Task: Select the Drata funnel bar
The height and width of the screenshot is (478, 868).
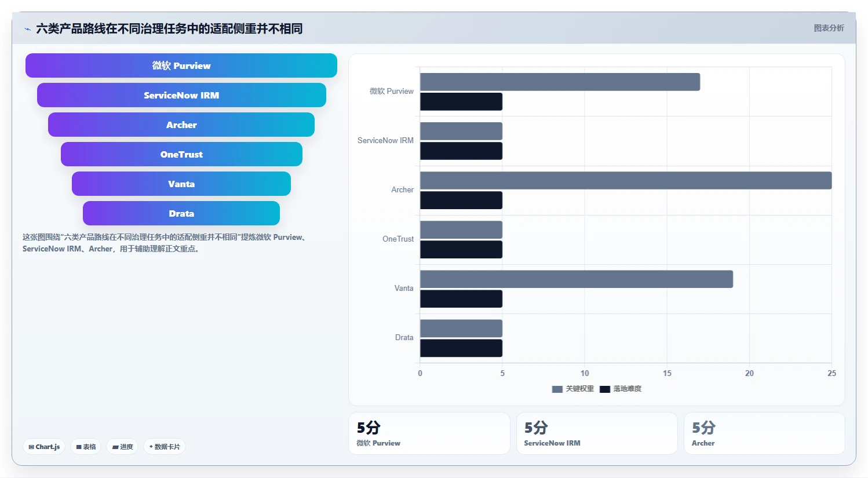Action: click(181, 213)
